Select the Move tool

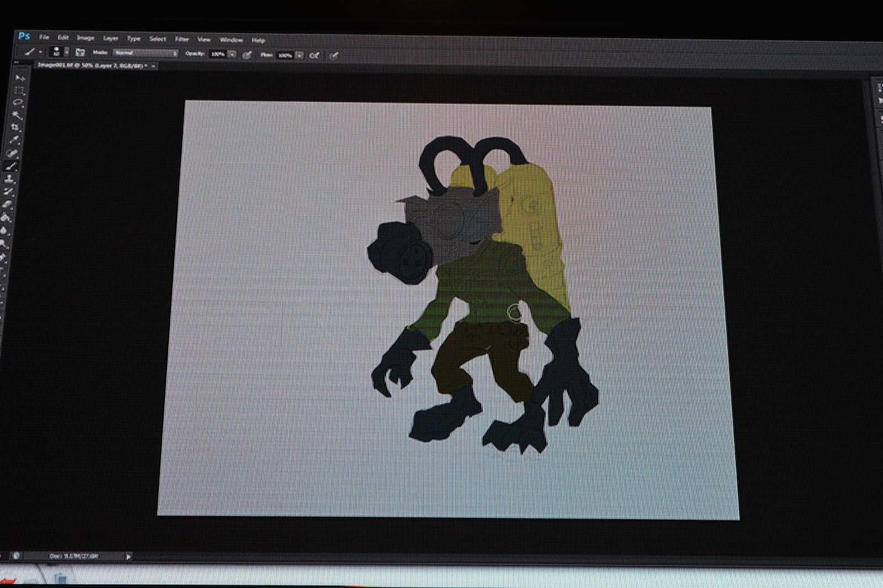tap(20, 77)
